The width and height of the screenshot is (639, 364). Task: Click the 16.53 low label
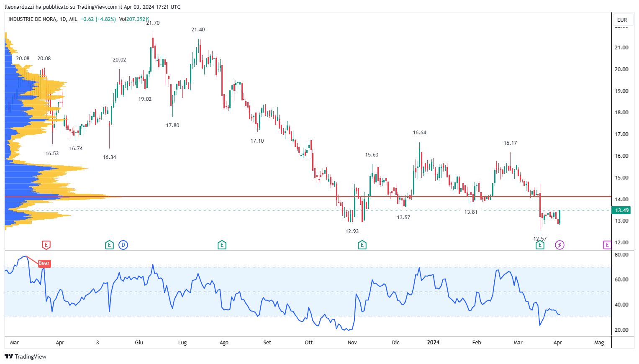pyautogui.click(x=52, y=154)
